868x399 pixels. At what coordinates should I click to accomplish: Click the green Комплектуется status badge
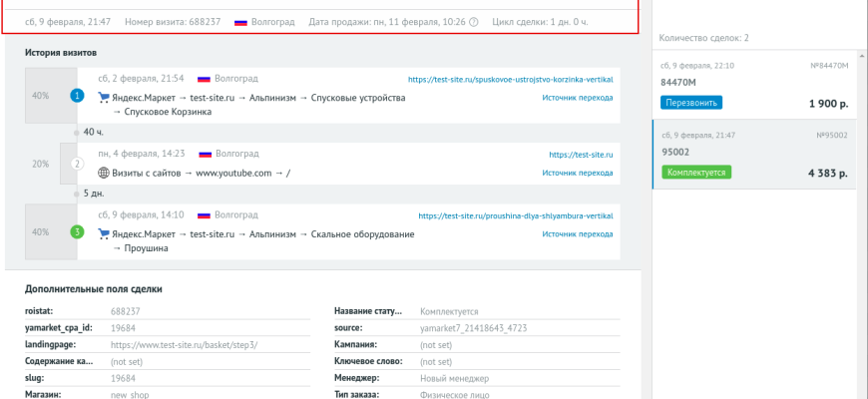coord(696,172)
